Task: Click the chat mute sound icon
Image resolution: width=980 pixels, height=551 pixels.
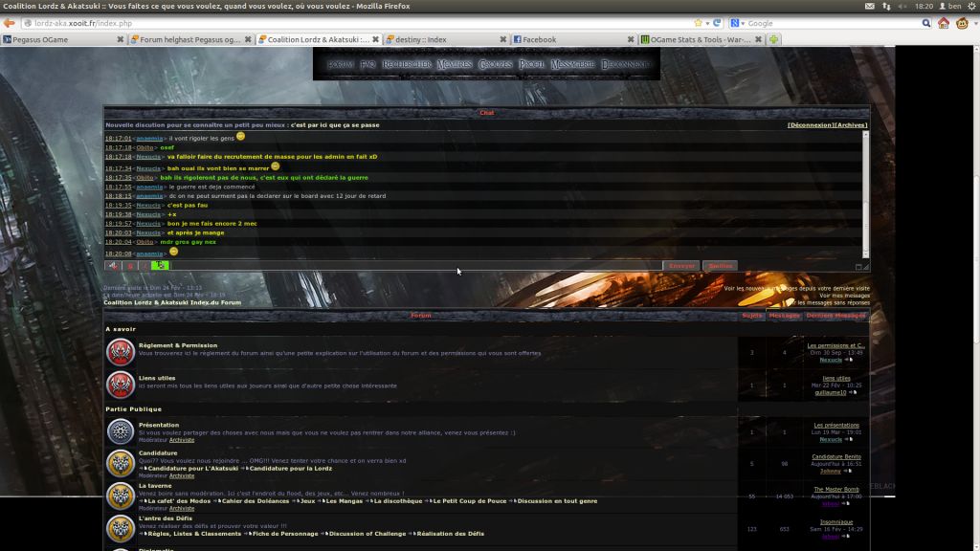Action: pos(113,266)
